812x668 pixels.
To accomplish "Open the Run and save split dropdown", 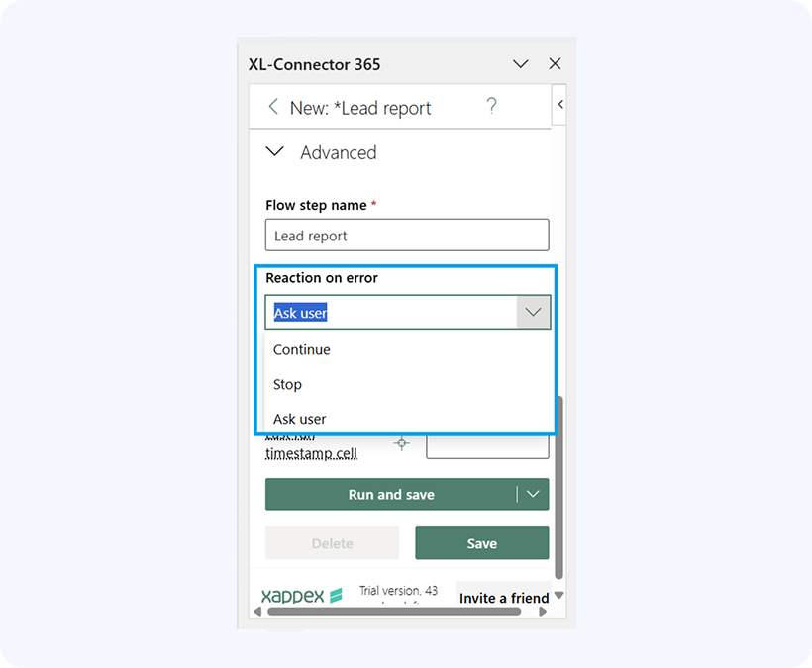I will (533, 494).
